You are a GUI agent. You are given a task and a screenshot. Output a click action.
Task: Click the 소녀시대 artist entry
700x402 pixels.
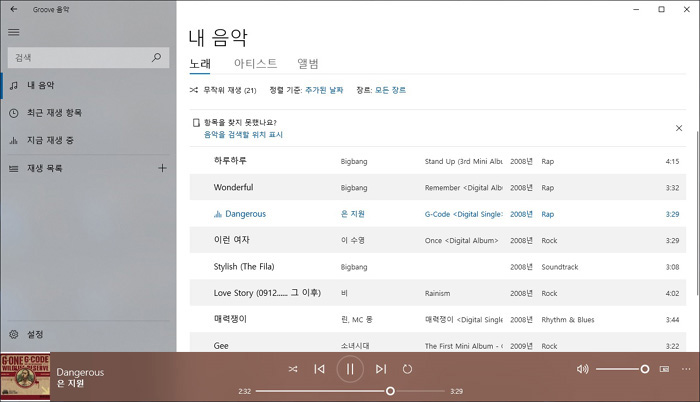point(355,346)
